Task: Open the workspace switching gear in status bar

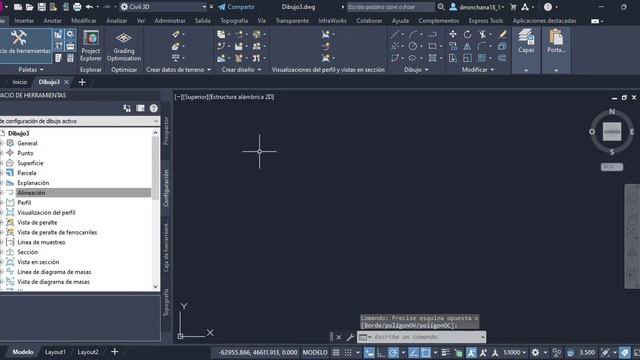Action: (x=535, y=352)
